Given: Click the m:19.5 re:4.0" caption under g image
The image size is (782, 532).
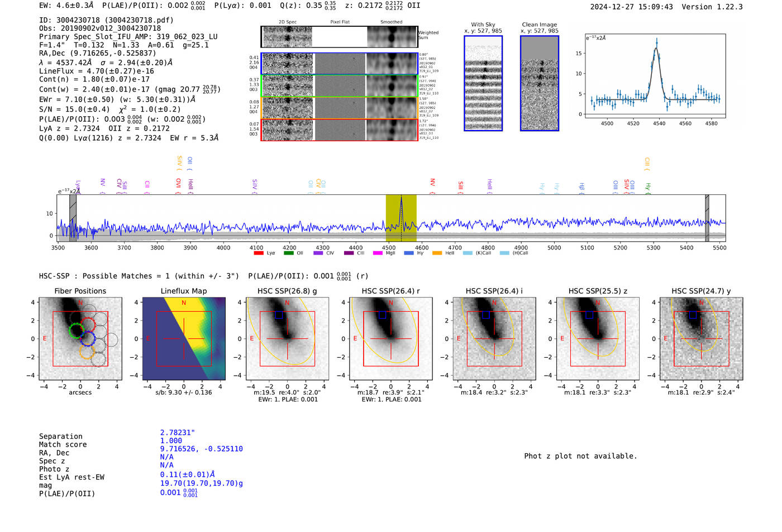Looking at the screenshot, I should click(287, 392).
